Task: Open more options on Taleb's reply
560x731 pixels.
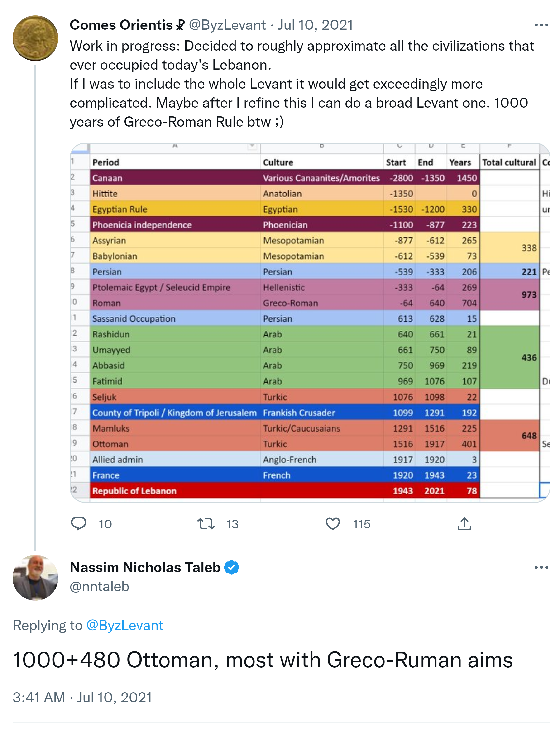Action: (541, 567)
